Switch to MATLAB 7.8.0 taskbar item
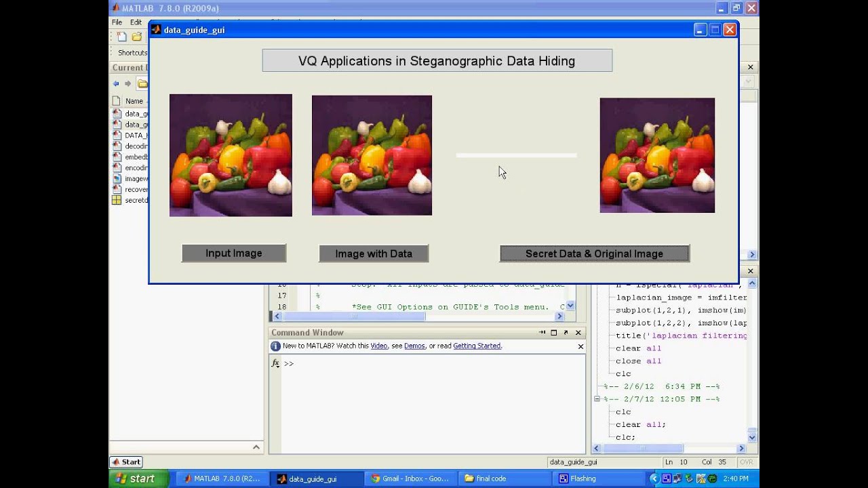Screen dimensions: 868x488 [x=222, y=479]
